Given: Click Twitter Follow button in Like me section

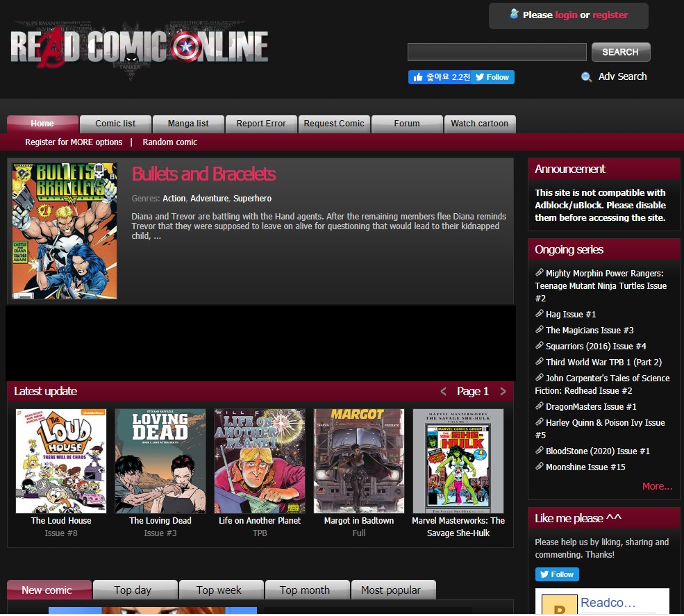Looking at the screenshot, I should pos(557,574).
